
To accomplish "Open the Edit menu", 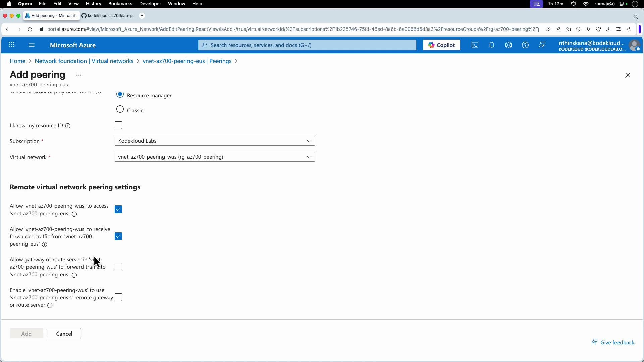I will (x=57, y=4).
